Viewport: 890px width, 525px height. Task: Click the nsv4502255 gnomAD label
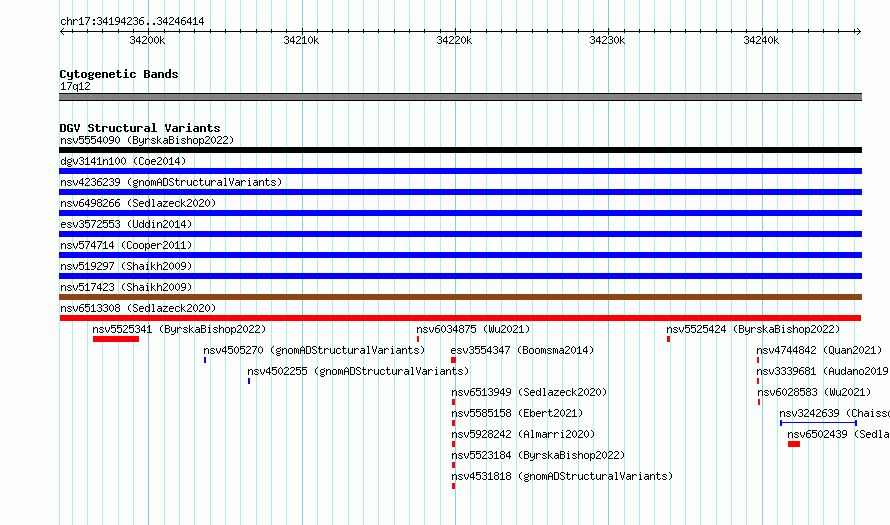(x=358, y=371)
